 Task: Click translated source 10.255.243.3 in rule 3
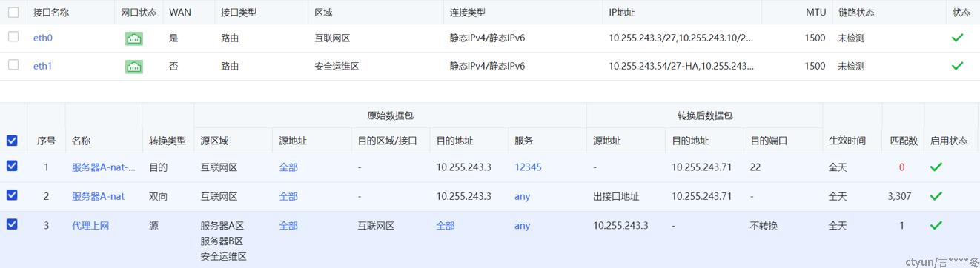pyautogui.click(x=620, y=225)
